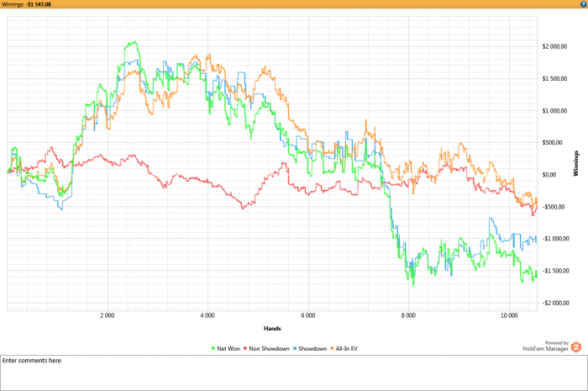The width and height of the screenshot is (588, 391).
Task: Click the 'Hands' x-axis title
Action: [x=271, y=328]
